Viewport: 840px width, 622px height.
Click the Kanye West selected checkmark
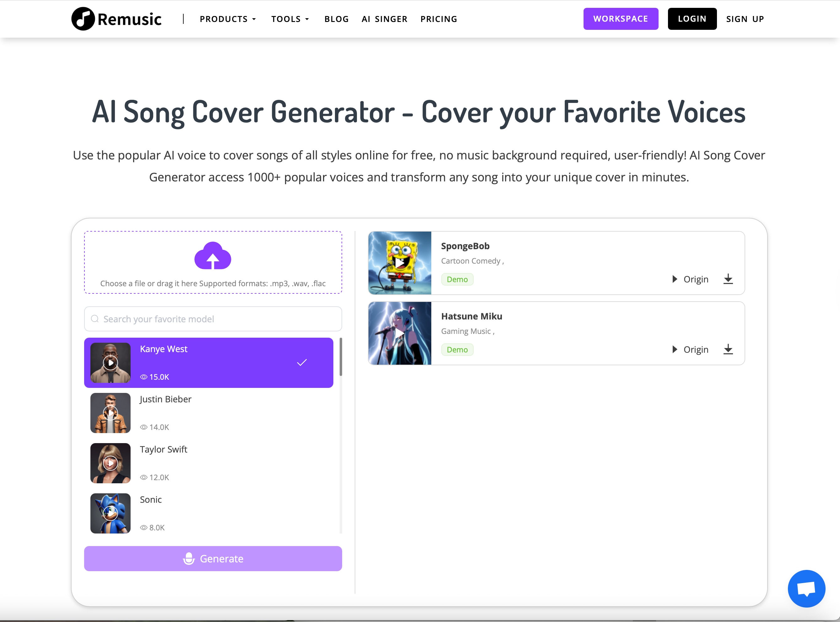[x=302, y=362]
